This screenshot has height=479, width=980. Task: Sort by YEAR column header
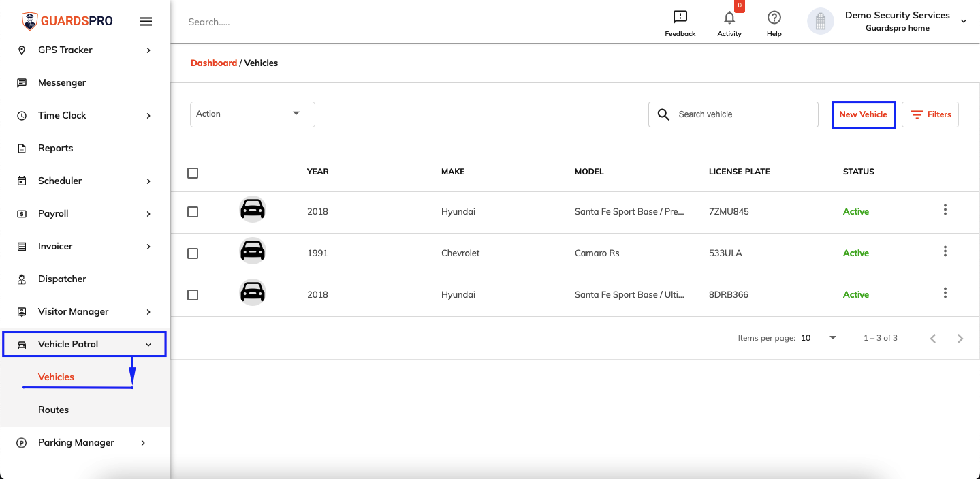[x=318, y=172]
